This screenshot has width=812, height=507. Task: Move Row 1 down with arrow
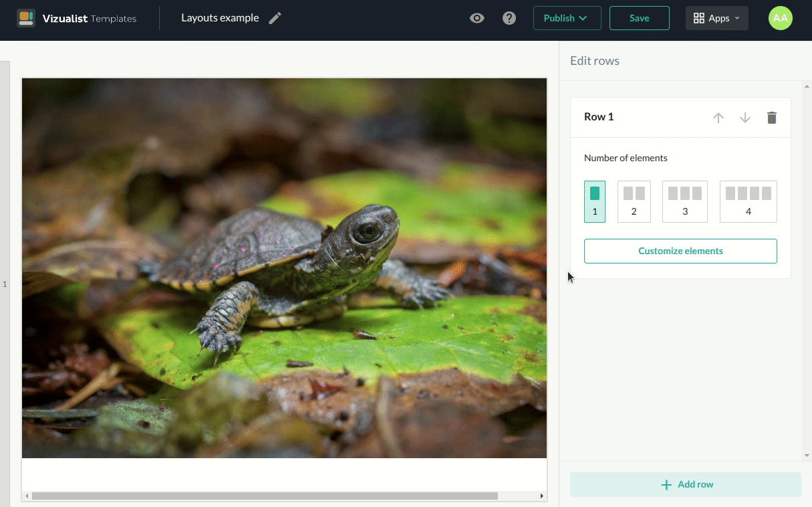tap(745, 118)
